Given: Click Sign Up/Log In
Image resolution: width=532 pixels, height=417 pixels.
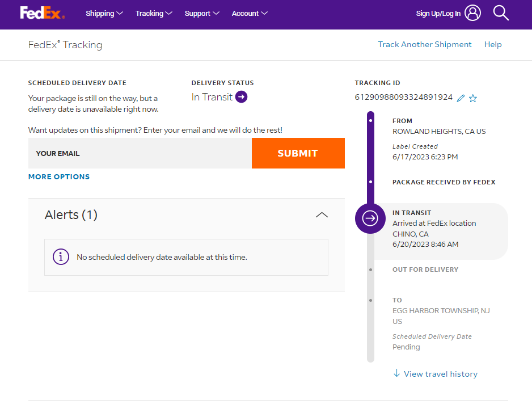Looking at the screenshot, I should (x=438, y=14).
